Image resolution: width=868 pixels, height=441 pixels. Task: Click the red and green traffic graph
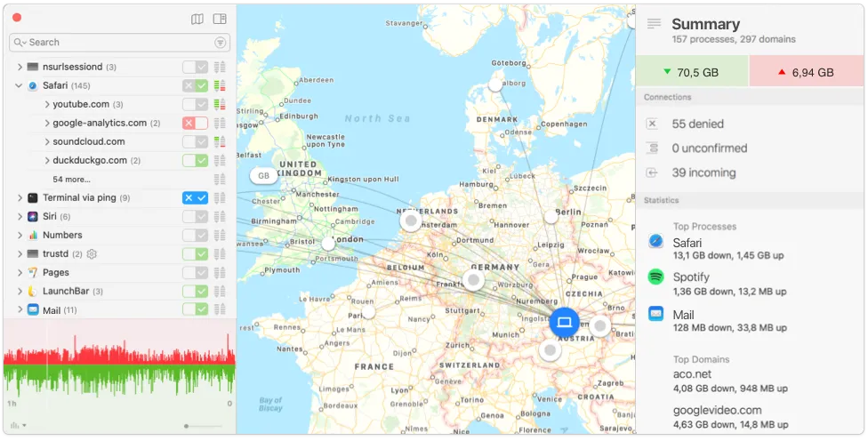point(119,365)
